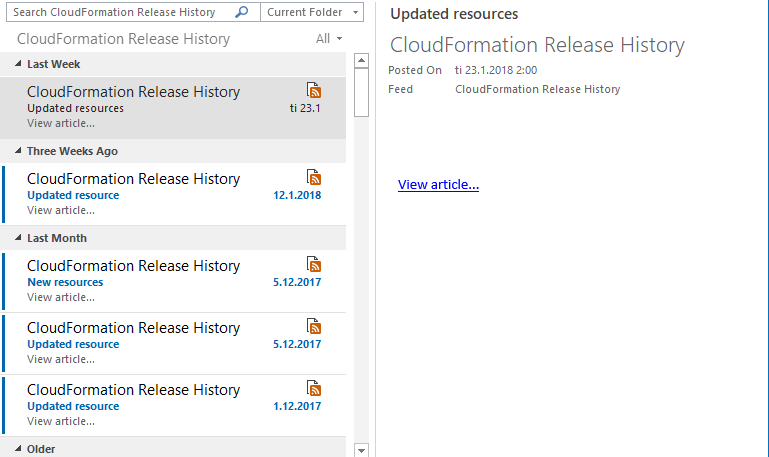Viewport: 769px width, 457px height.
Task: Click the scroll down arrow of message list
Action: (361, 450)
